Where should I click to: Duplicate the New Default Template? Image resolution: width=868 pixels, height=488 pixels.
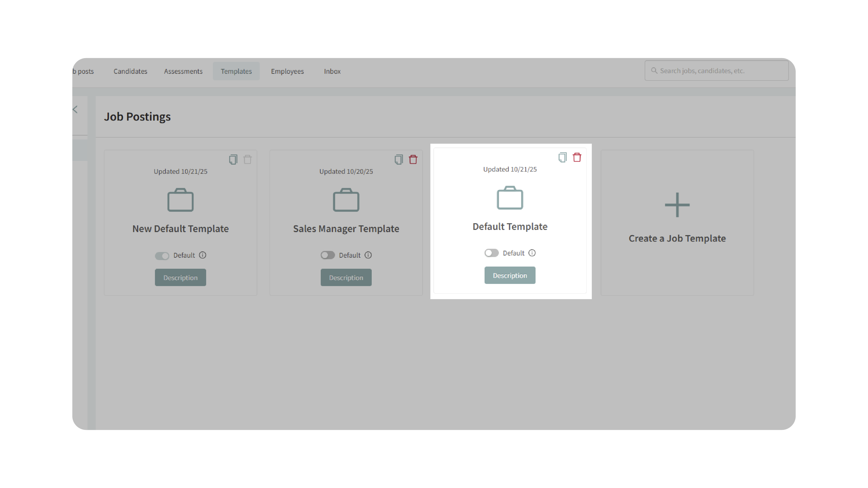(x=233, y=159)
